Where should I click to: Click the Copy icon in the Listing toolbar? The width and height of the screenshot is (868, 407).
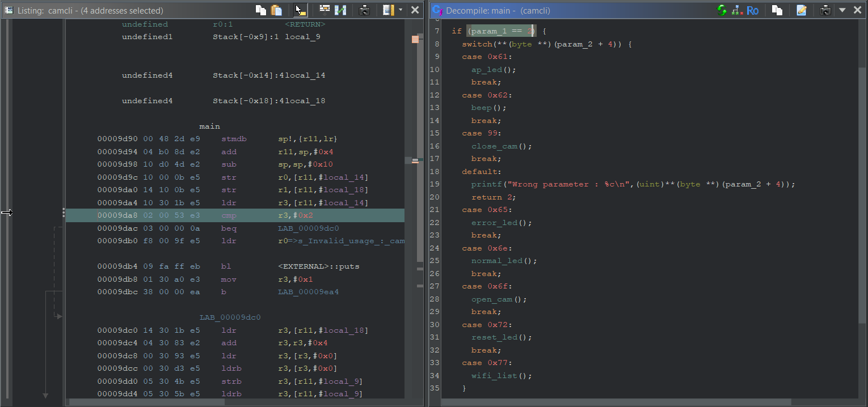click(261, 10)
